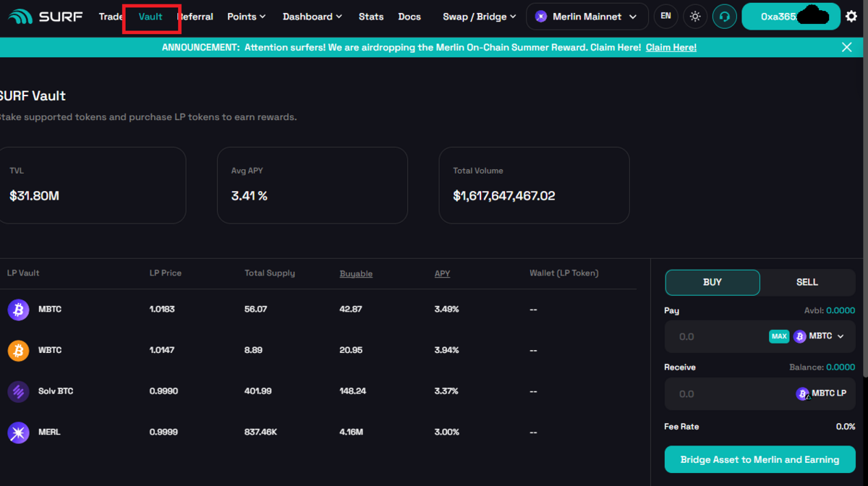
Task: Click the WBTC vault icon
Action: [18, 351]
